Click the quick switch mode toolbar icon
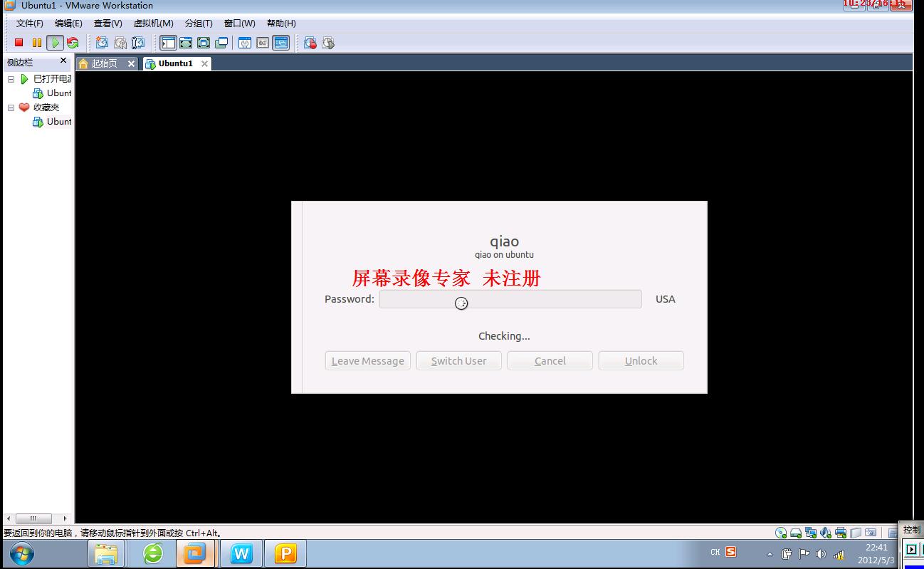 coord(186,43)
